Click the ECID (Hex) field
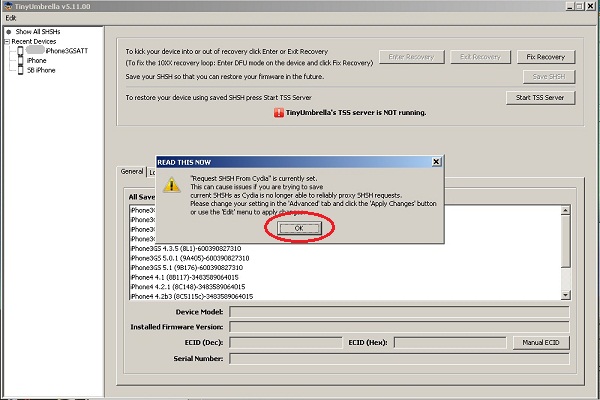Image resolution: width=600 pixels, height=400 pixels. [450, 343]
